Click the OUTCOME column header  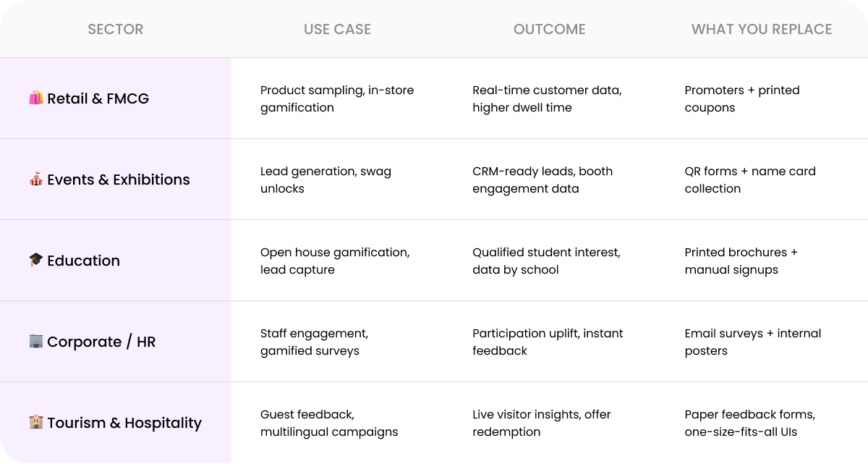[x=550, y=30]
